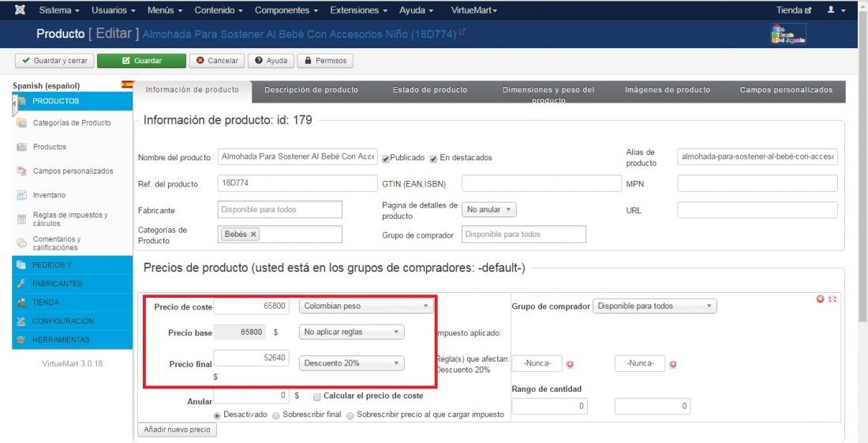This screenshot has width=868, height=443.
Task: Remove the price row with red delete icon
Action: [821, 299]
